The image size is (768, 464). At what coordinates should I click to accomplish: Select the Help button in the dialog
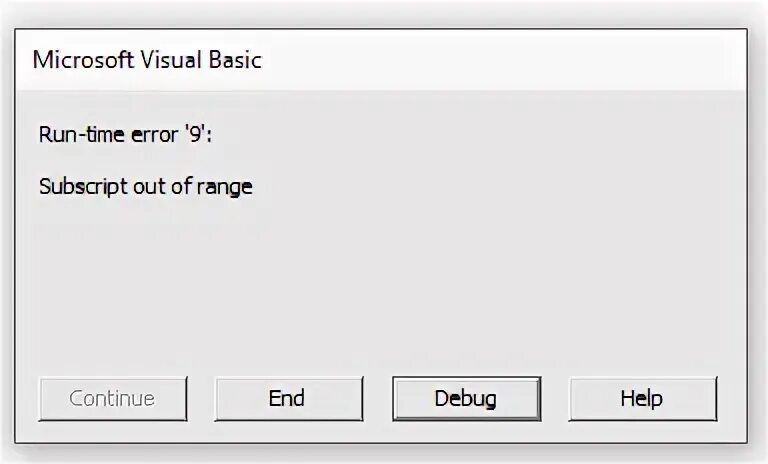click(642, 398)
